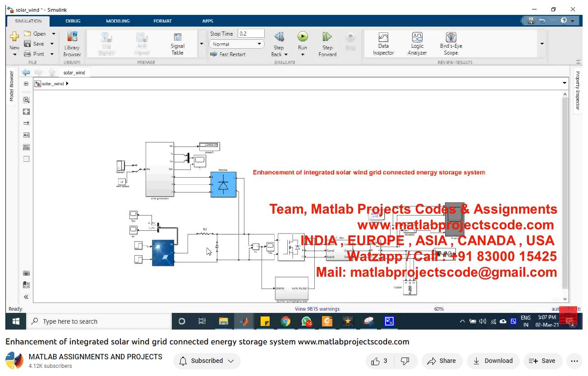Click the Stop Time input field

tap(251, 34)
